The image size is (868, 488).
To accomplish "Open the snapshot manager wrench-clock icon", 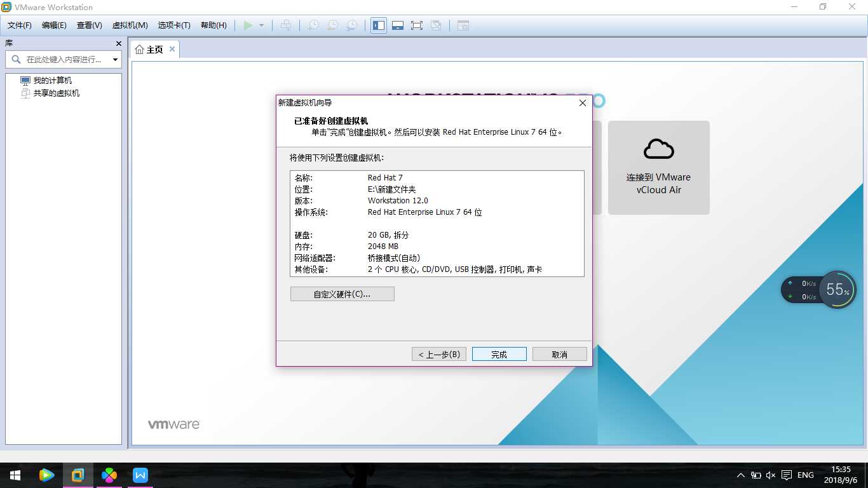I will click(351, 25).
